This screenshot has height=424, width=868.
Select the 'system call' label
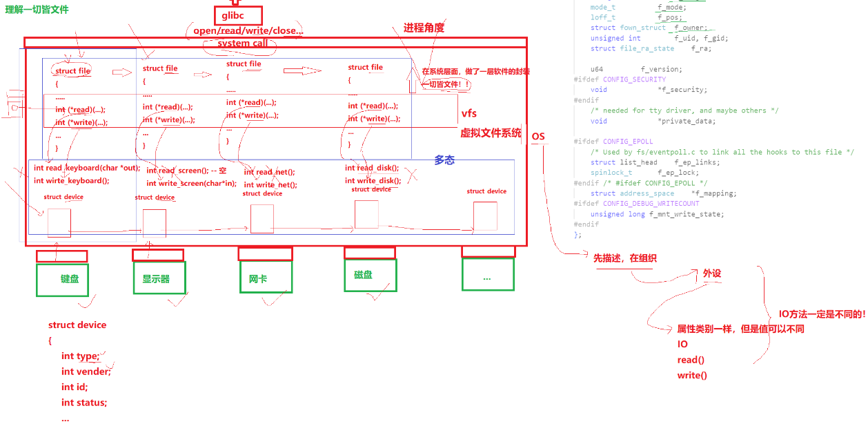pos(242,44)
